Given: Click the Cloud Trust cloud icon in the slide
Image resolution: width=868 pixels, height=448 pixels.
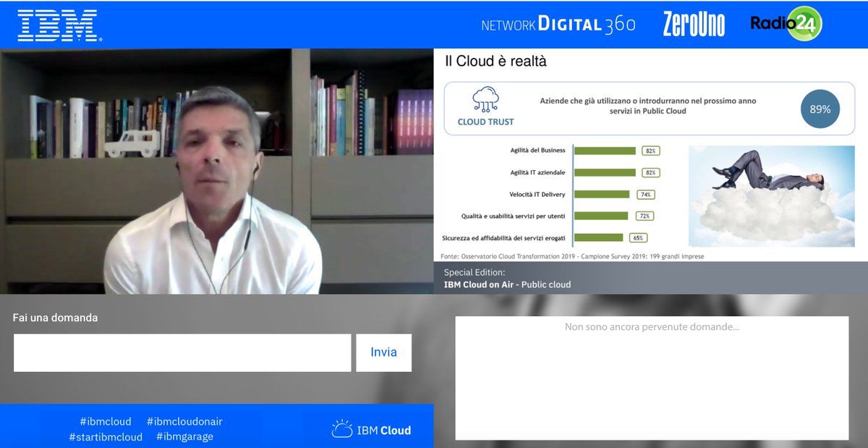Looking at the screenshot, I should (485, 100).
